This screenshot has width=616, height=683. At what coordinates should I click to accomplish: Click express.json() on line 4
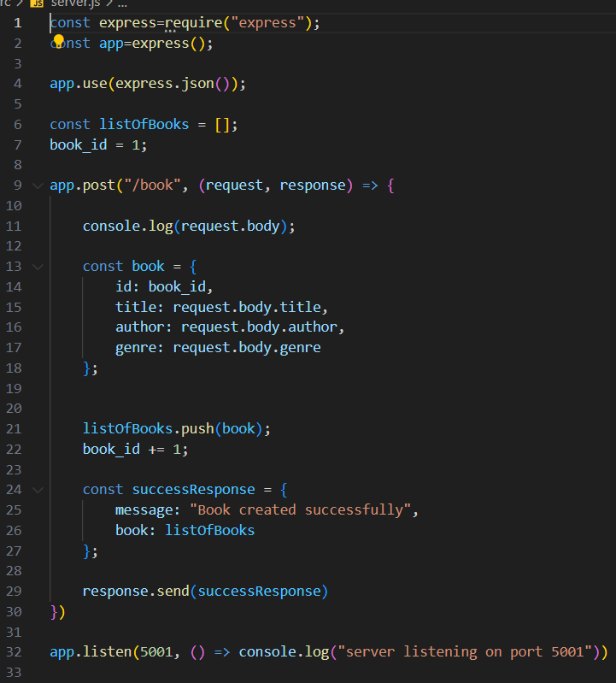[x=173, y=84]
